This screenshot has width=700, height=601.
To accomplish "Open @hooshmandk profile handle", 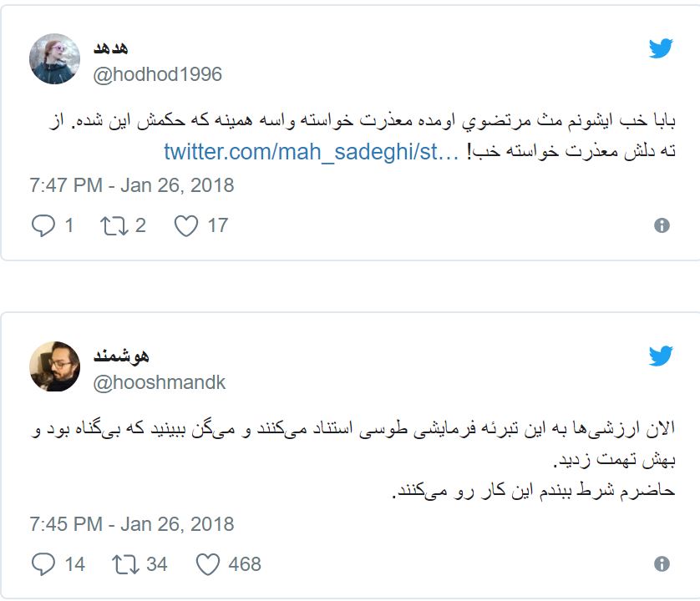I will [x=159, y=382].
